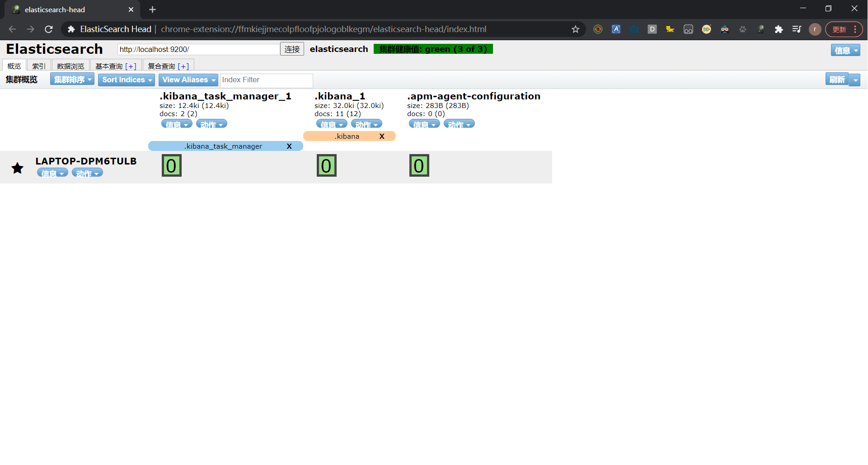Image resolution: width=868 pixels, height=465 pixels.
Task: Click the .apm-agent-configuration index name
Action: [474, 96]
